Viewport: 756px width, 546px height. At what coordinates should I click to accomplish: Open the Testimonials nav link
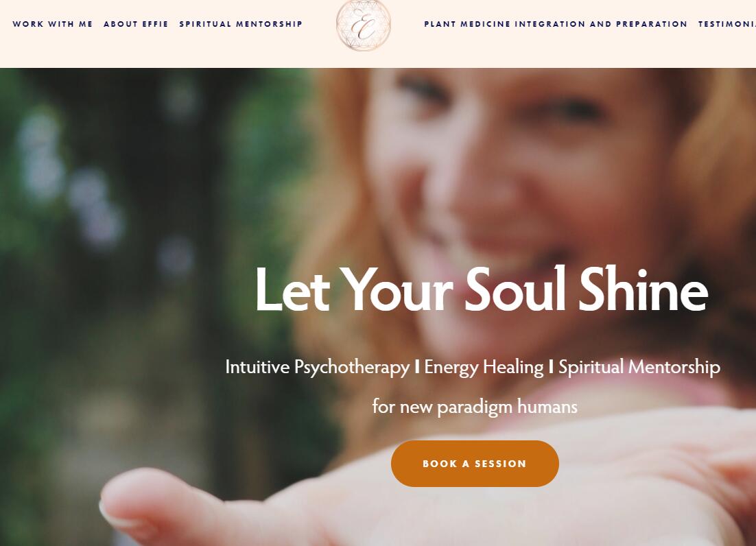(727, 24)
